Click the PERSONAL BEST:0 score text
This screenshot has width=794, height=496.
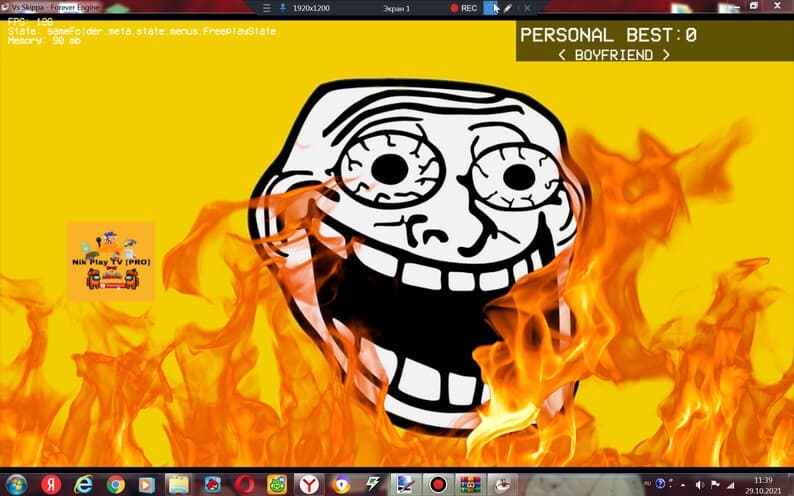point(608,35)
